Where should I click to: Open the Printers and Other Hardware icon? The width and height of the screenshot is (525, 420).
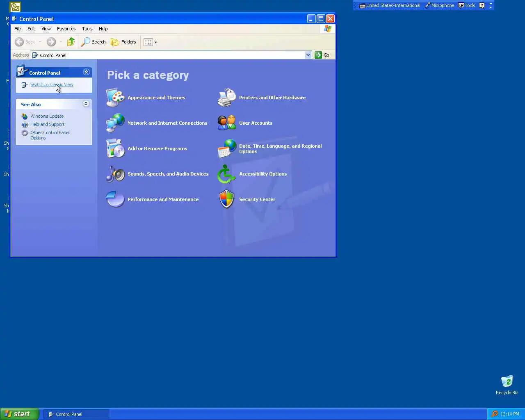227,98
